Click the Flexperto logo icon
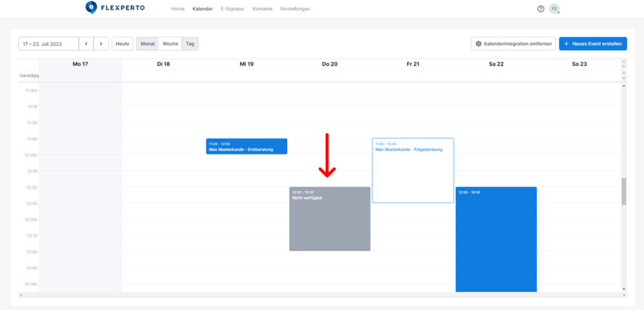Image resolution: width=644 pixels, height=310 pixels. (91, 8)
